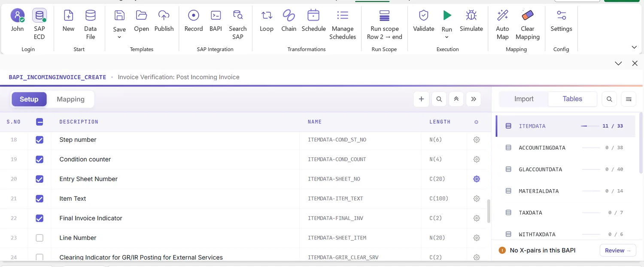644x267 pixels.
Task: Open the right panel hamburger menu
Action: coord(629,99)
